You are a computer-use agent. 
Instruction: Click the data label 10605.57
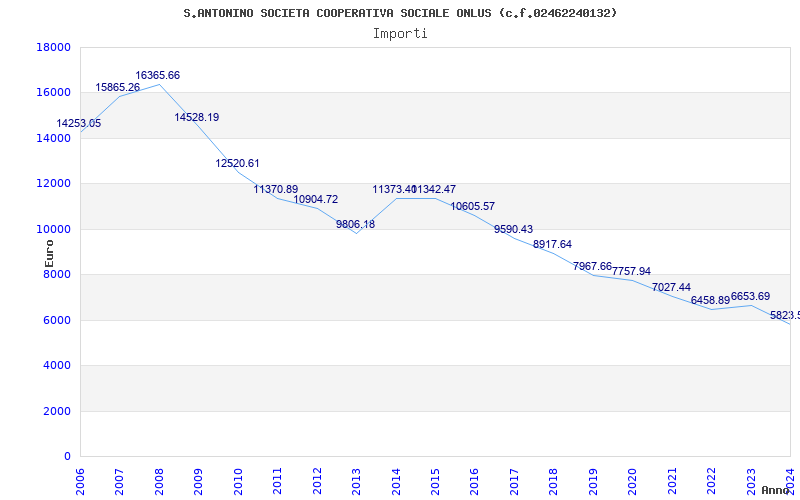[472, 207]
